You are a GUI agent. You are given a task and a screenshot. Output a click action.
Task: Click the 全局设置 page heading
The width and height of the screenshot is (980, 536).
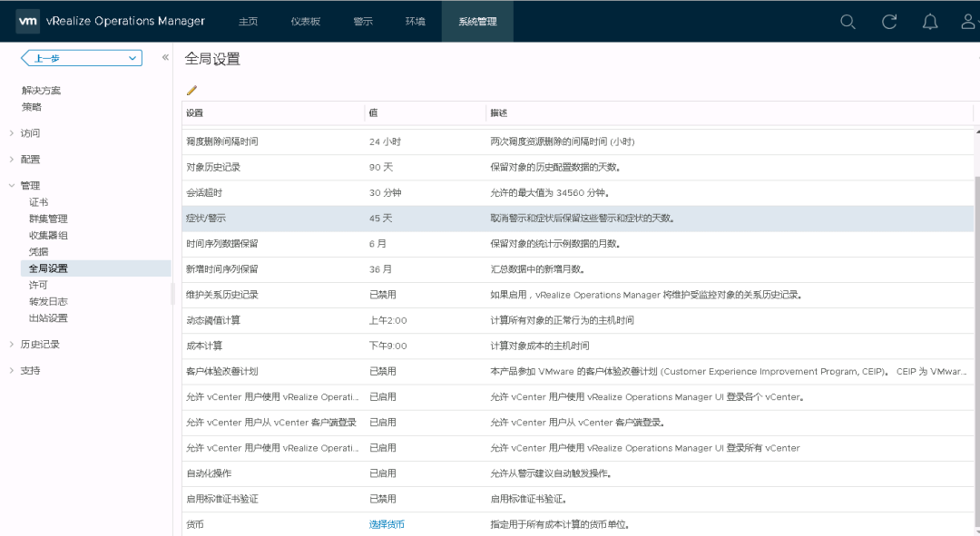point(212,59)
